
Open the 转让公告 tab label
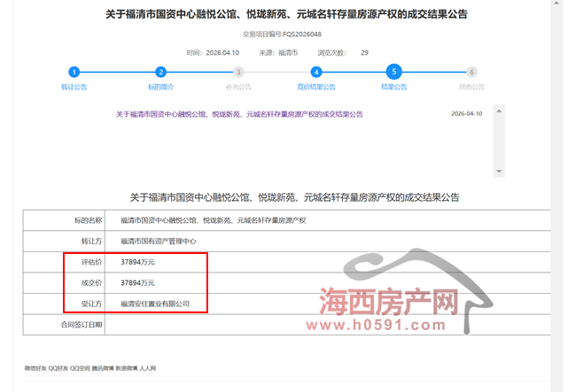click(74, 88)
